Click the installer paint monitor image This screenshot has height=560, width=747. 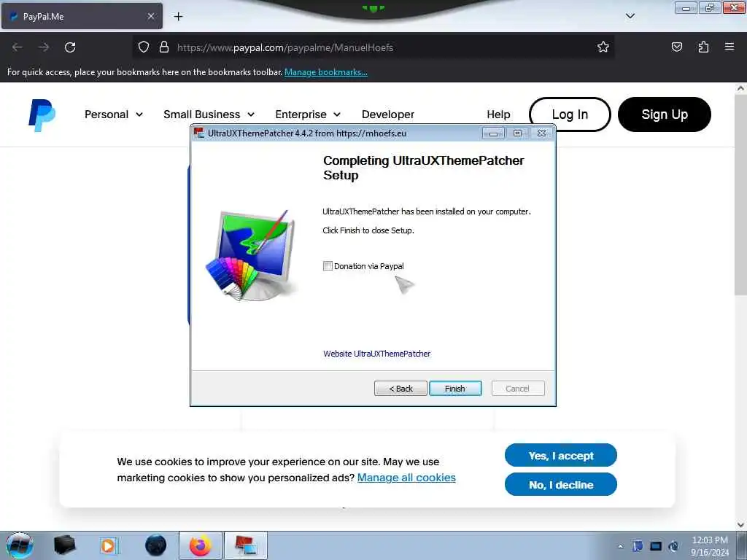252,254
